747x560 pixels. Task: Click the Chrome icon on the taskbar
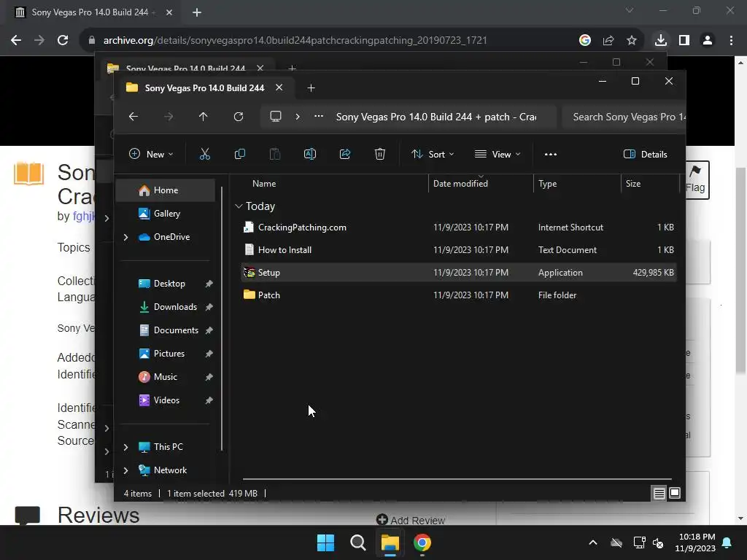click(x=422, y=542)
